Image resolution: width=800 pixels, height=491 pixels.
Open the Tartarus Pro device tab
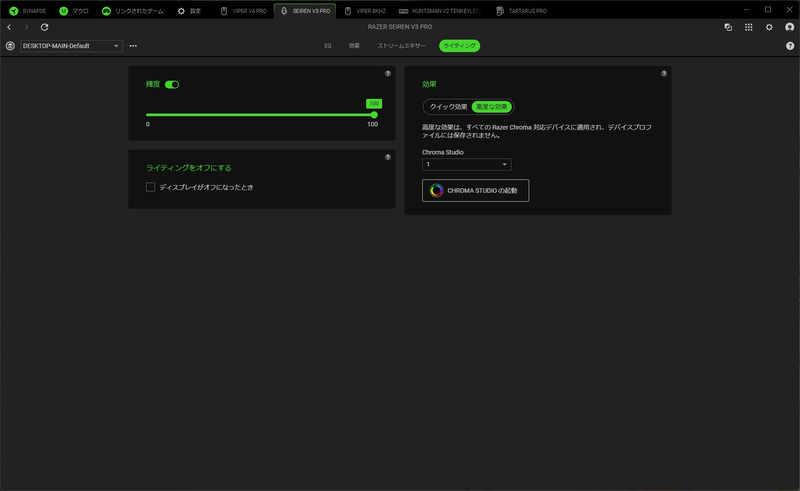tap(521, 11)
